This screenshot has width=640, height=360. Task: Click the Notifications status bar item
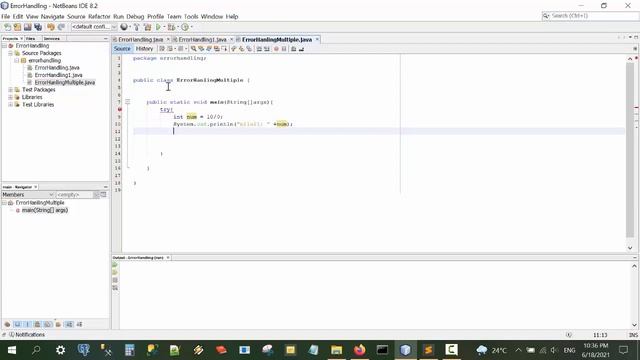click(27, 335)
